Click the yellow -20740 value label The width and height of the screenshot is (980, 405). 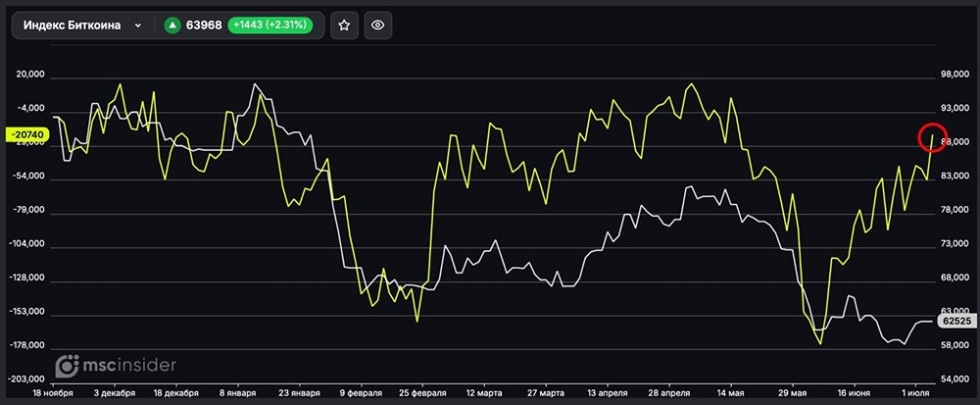[26, 134]
